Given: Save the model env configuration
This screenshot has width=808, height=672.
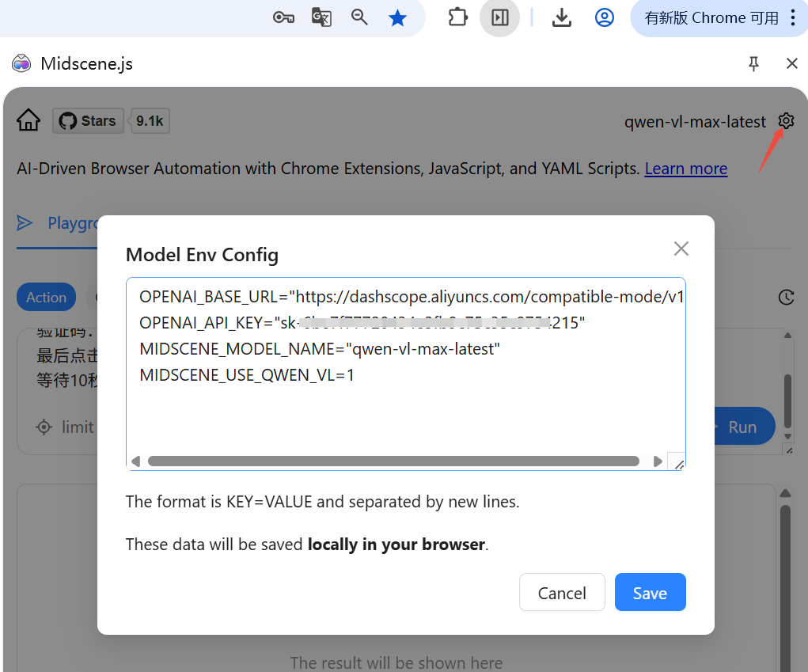Looking at the screenshot, I should click(650, 593).
